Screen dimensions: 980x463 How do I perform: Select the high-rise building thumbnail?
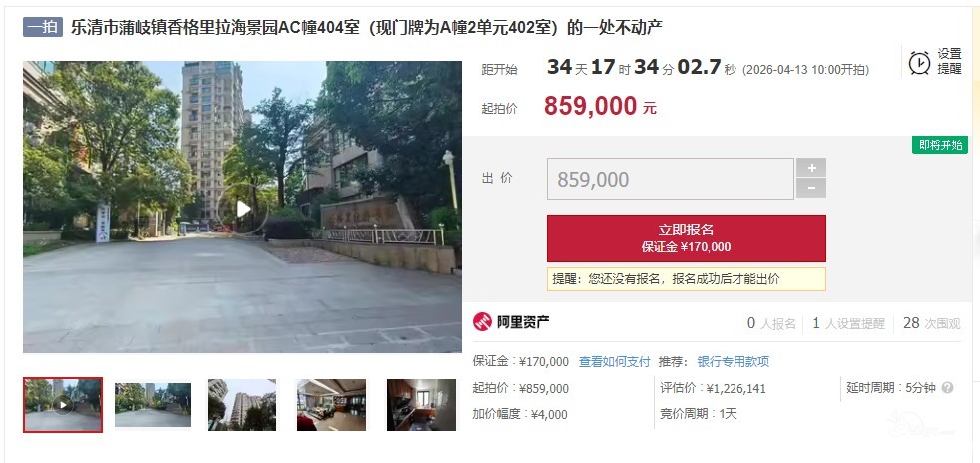click(242, 405)
